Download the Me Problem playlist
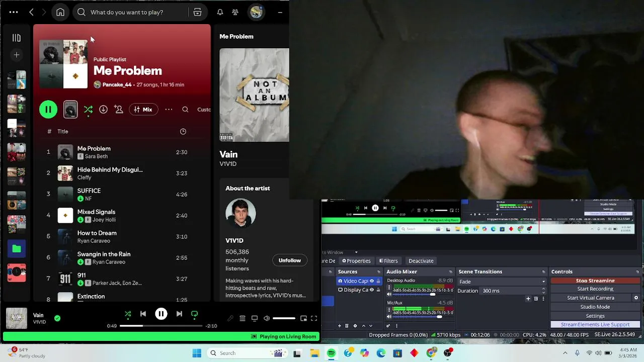 pyautogui.click(x=103, y=109)
